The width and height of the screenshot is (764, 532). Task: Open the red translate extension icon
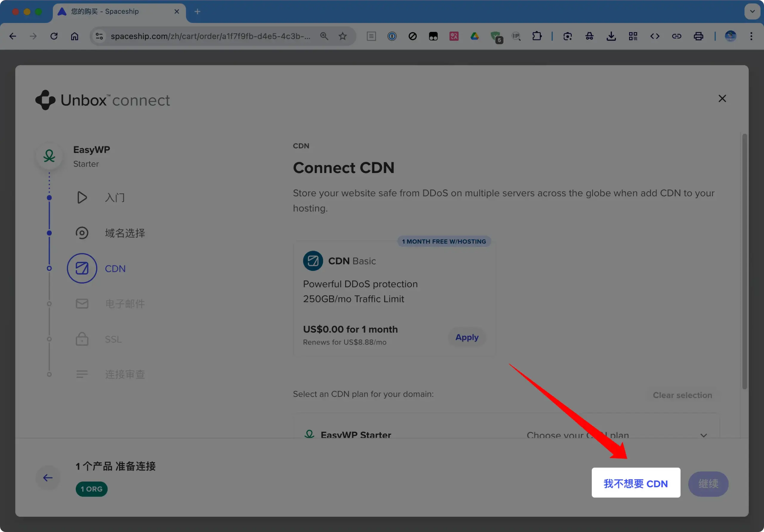tap(454, 36)
